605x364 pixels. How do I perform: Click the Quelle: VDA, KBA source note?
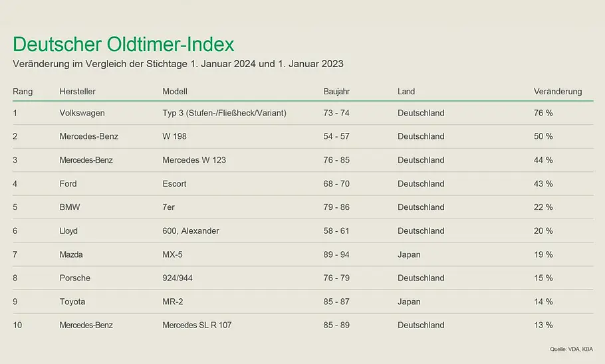click(x=572, y=349)
